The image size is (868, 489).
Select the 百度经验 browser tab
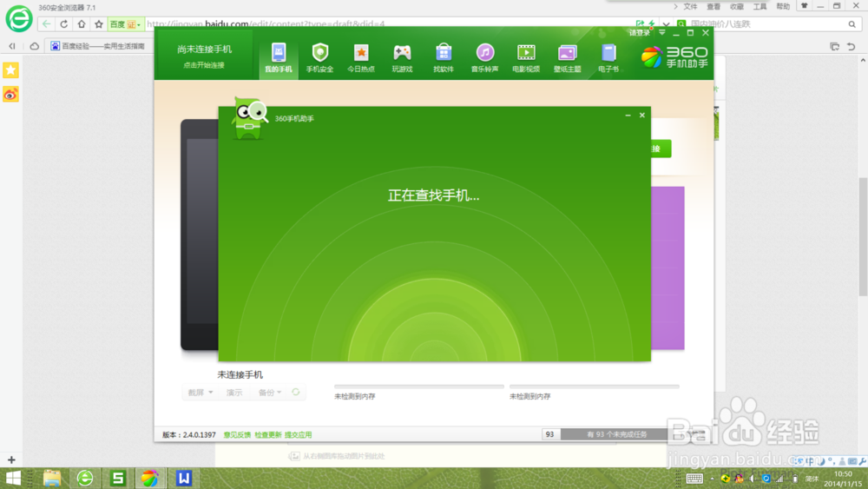coord(98,46)
